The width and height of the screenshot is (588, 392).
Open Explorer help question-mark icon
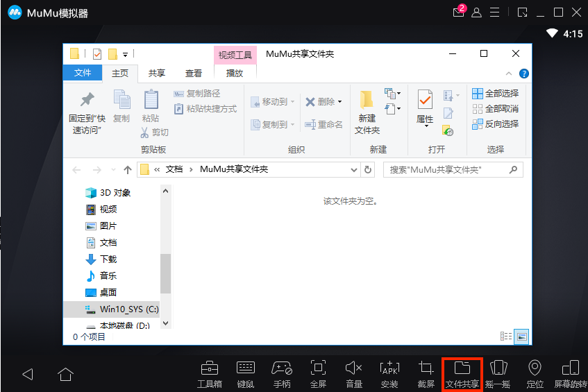coord(524,74)
